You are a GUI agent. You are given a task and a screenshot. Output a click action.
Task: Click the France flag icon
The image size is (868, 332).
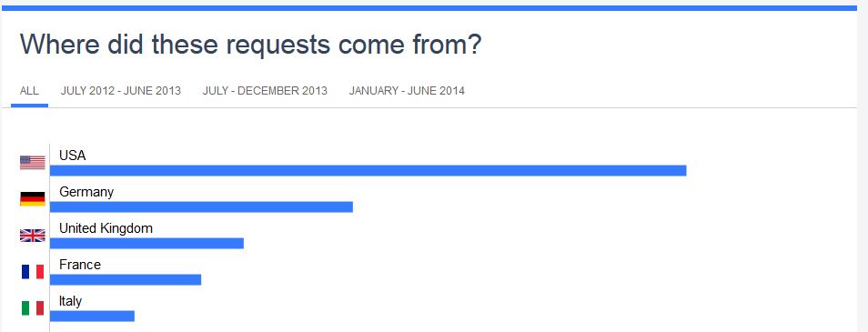tap(33, 272)
